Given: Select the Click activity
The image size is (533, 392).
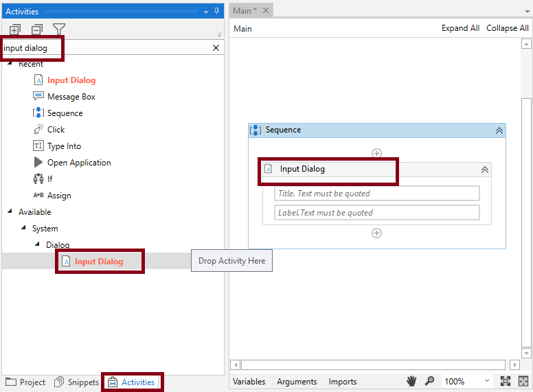Looking at the screenshot, I should tap(56, 130).
